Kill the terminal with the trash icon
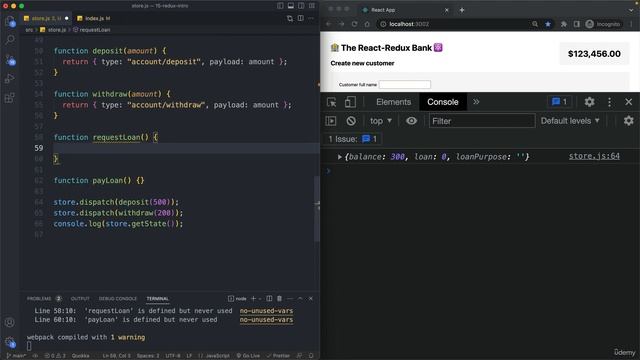Viewport: 640px width, 360px height. pyautogui.click(x=280, y=298)
